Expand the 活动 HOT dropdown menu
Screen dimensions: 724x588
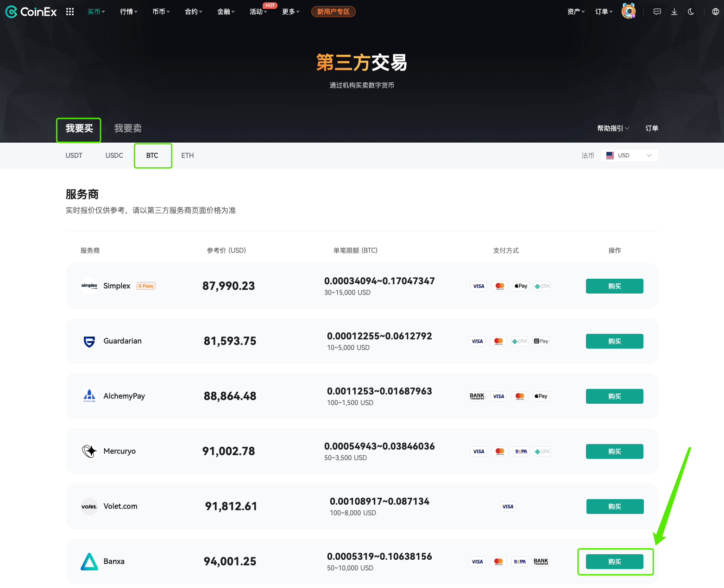point(258,12)
